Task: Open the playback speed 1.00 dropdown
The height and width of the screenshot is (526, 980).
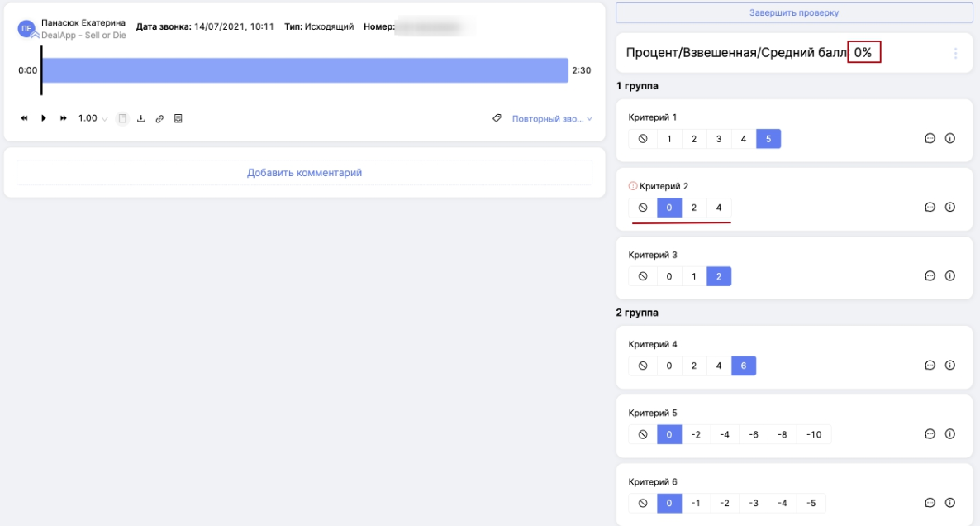Action: [93, 118]
